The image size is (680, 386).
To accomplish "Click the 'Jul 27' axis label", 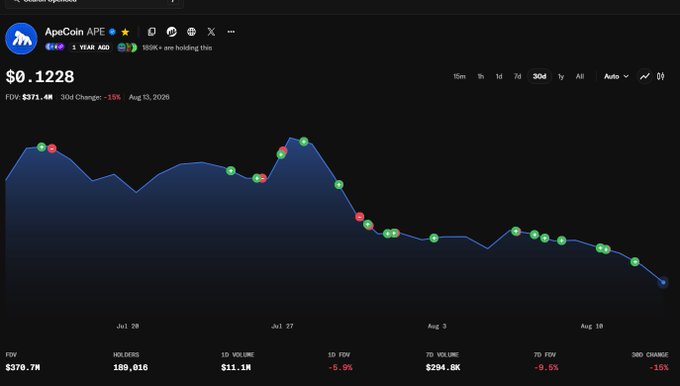I will (x=282, y=326).
